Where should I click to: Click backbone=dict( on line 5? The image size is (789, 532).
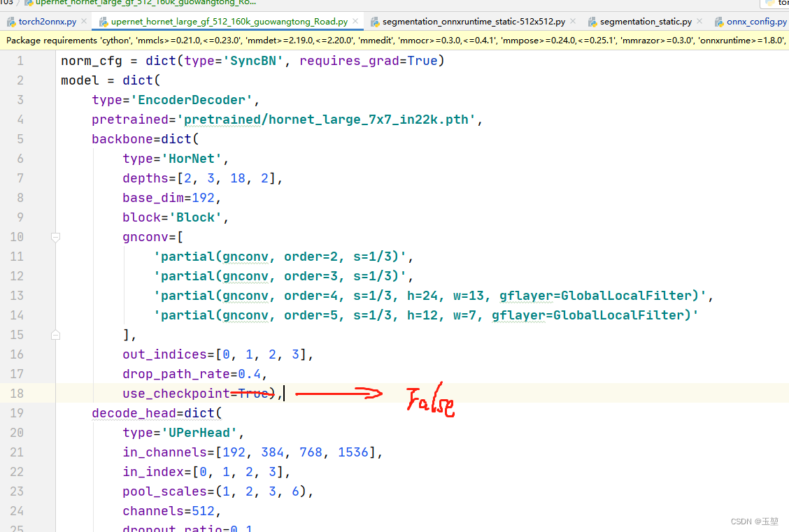(145, 139)
